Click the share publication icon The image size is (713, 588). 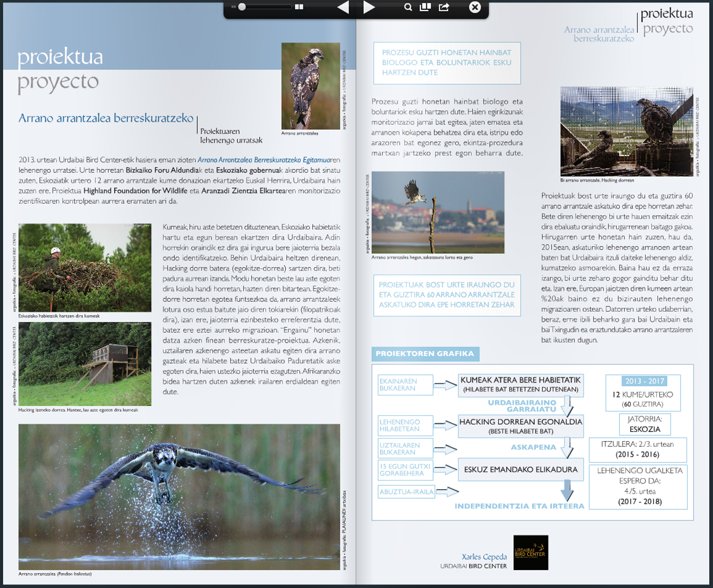click(444, 7)
